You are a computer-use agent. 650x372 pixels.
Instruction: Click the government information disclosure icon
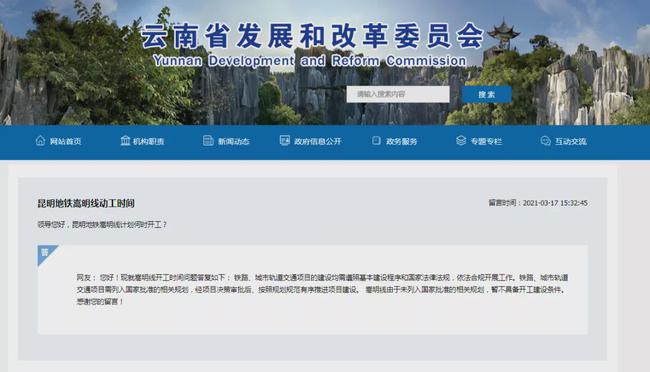coord(285,141)
